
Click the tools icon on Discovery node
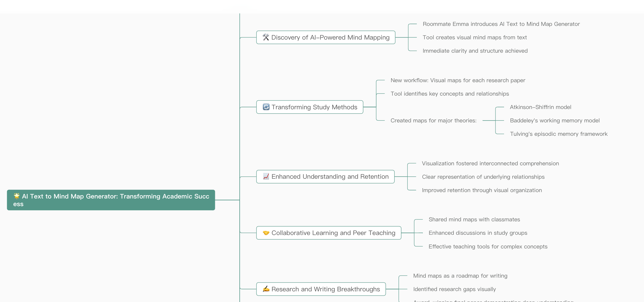click(266, 37)
